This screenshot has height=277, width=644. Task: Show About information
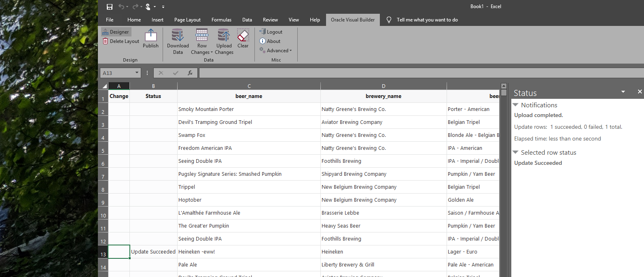(x=270, y=41)
